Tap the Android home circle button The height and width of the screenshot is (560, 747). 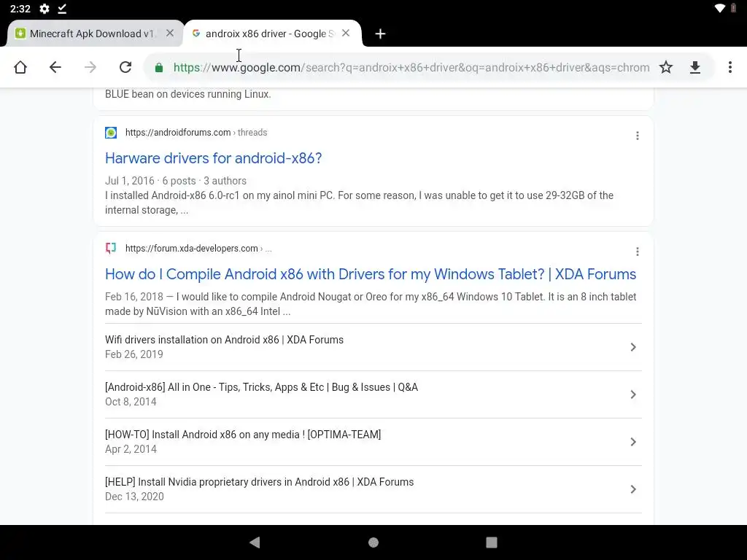pos(373,542)
